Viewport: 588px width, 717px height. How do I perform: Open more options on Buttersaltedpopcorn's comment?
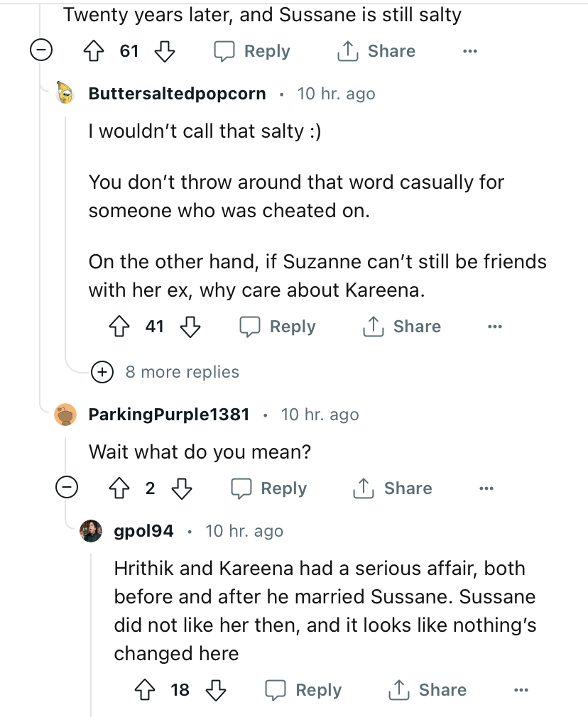494,327
